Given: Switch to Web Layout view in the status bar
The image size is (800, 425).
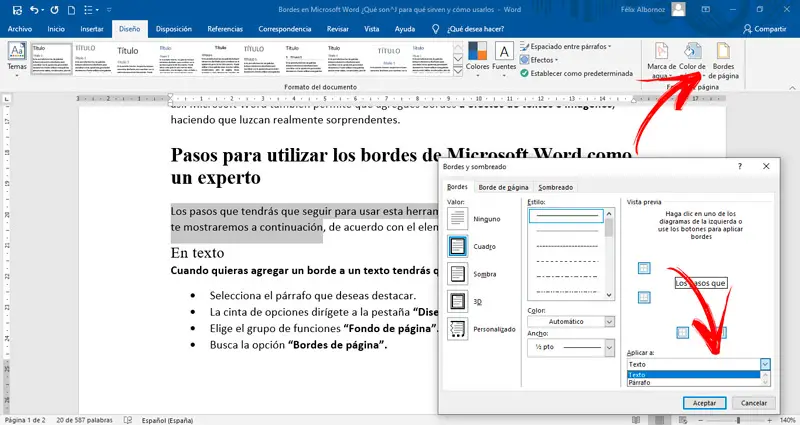Looking at the screenshot, I should (x=683, y=420).
